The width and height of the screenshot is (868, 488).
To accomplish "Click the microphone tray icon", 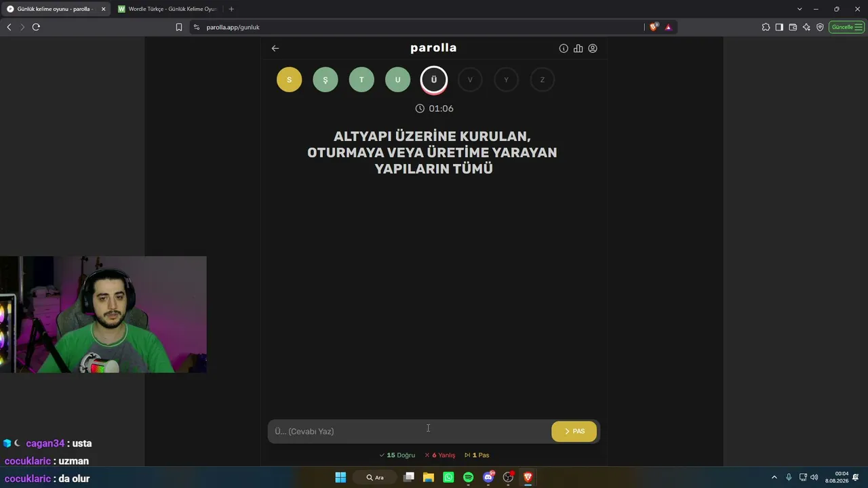I will [789, 477].
